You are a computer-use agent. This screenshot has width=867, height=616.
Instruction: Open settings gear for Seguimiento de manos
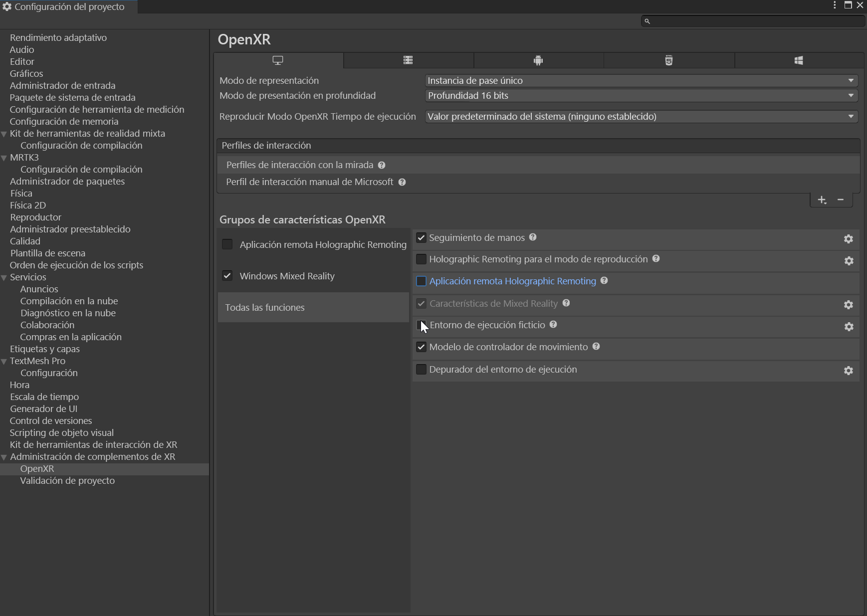tap(849, 239)
